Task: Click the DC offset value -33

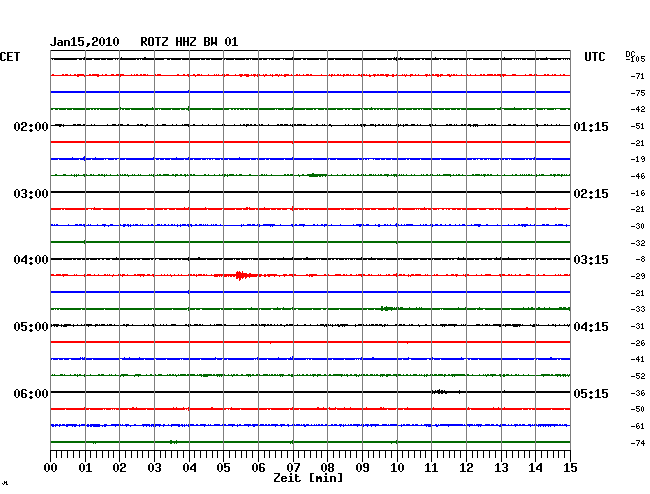Action: 638,310
